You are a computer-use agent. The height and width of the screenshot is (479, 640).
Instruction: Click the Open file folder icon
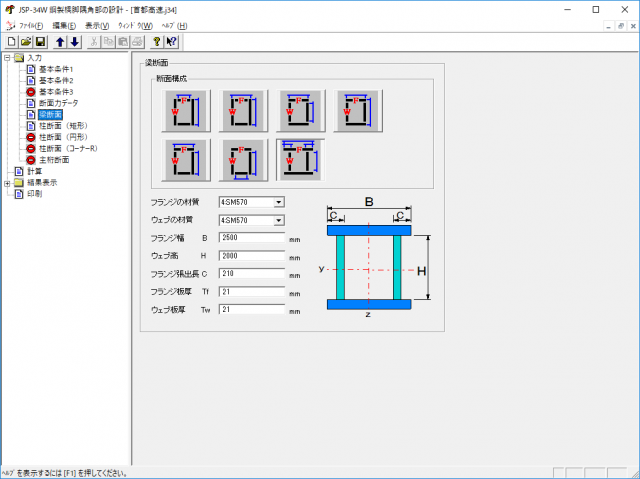[25, 42]
